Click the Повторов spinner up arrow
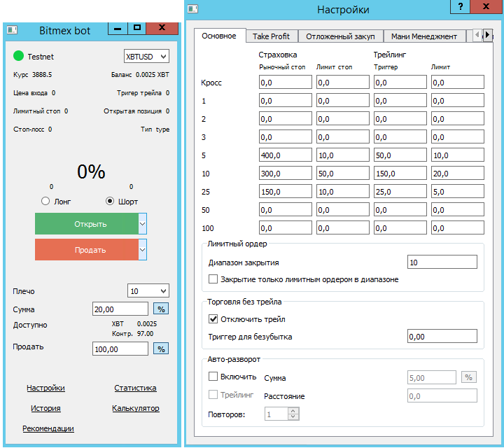504x448 pixels. tap(293, 411)
